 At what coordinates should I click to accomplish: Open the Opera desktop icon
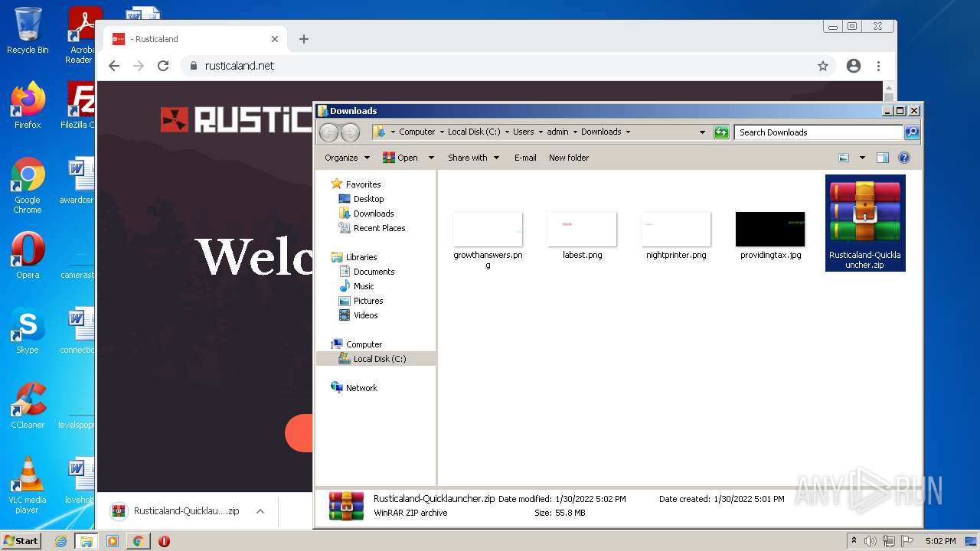[x=28, y=256]
